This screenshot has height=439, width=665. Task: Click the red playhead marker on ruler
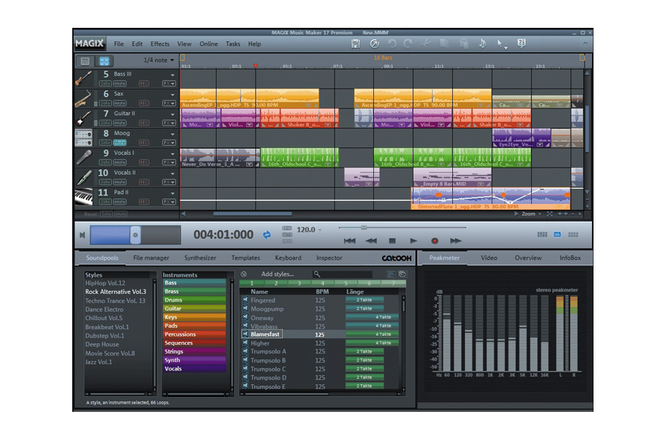[256, 66]
